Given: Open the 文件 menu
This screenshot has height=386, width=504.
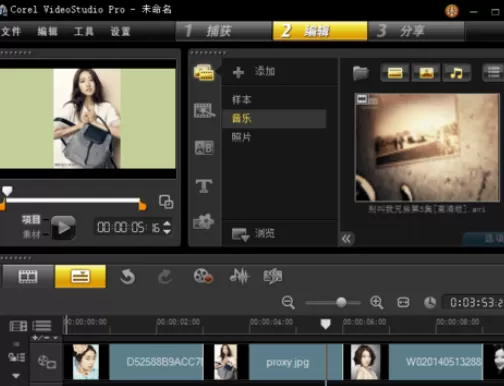Looking at the screenshot, I should tap(11, 31).
